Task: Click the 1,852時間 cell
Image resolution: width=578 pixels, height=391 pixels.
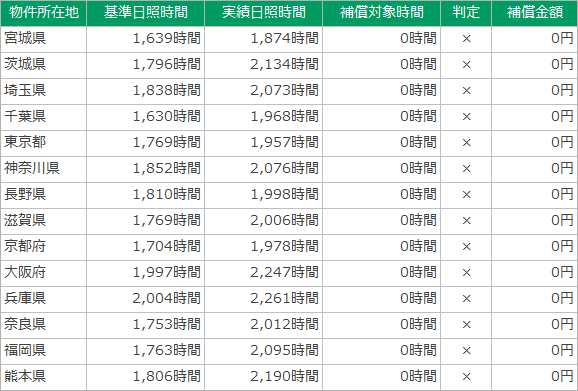Action: click(x=146, y=169)
